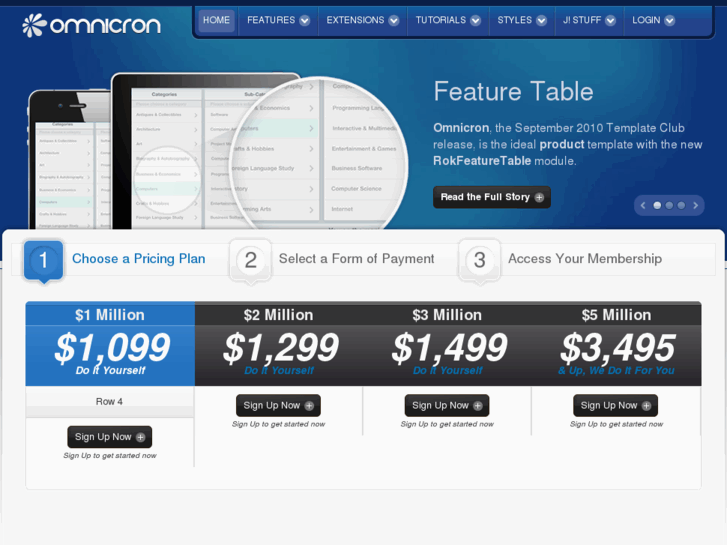Click Read the Full Story button

(x=491, y=197)
